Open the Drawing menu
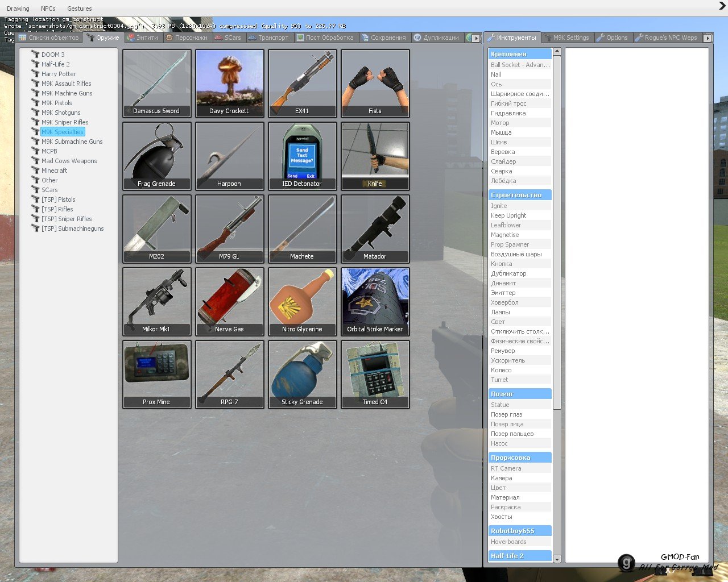The width and height of the screenshot is (728, 582). click(x=18, y=9)
